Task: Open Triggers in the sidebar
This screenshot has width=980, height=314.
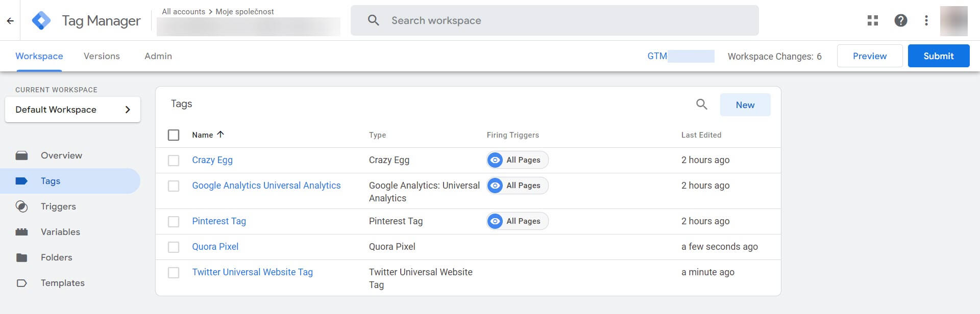Action: point(70,206)
